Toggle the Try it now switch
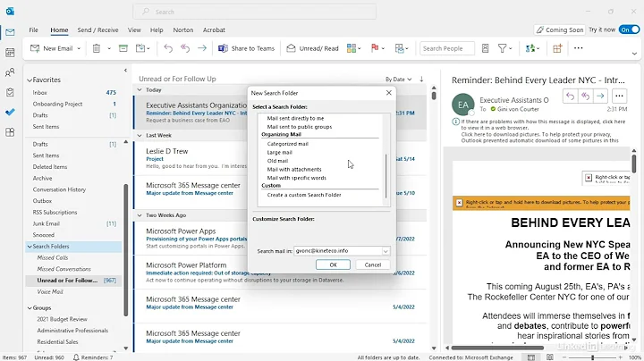This screenshot has width=644, height=361. pyautogui.click(x=629, y=29)
